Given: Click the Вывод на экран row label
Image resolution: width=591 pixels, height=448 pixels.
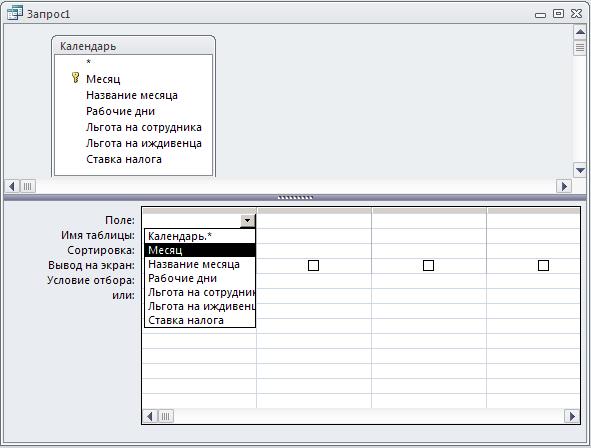Looking at the screenshot, I should (x=91, y=265).
